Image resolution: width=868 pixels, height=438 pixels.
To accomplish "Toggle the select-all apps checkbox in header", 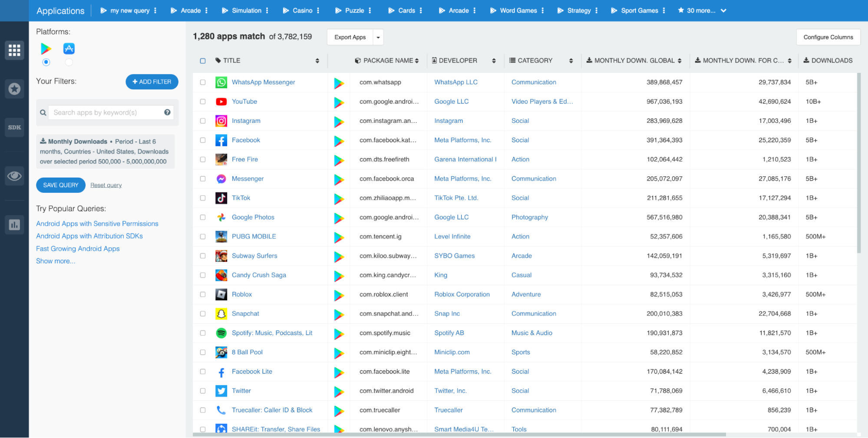I will coord(203,61).
